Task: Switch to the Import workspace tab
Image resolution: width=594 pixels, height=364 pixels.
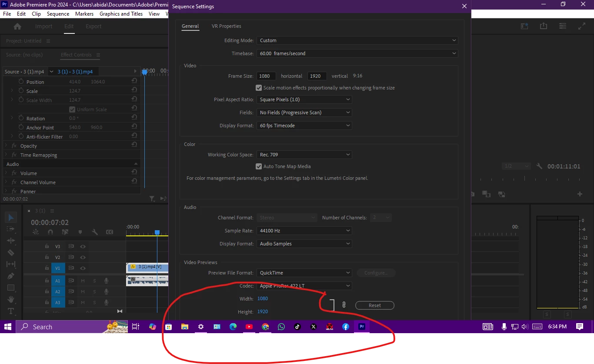Action: (43, 26)
